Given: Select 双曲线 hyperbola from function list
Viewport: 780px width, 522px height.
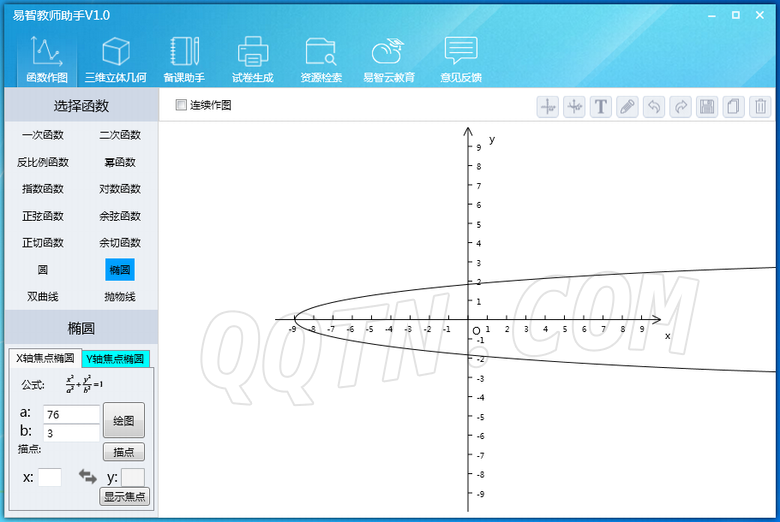Looking at the screenshot, I should point(43,296).
